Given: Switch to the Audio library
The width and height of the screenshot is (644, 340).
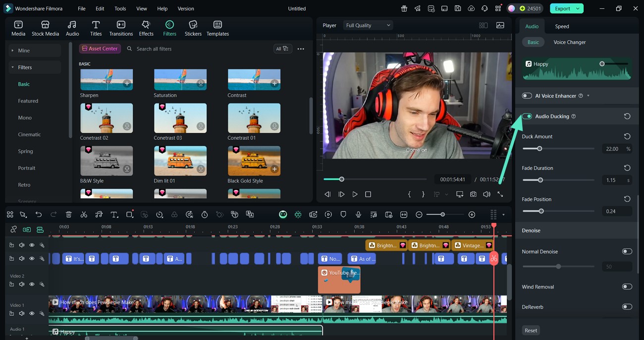Looking at the screenshot, I should coord(72,28).
